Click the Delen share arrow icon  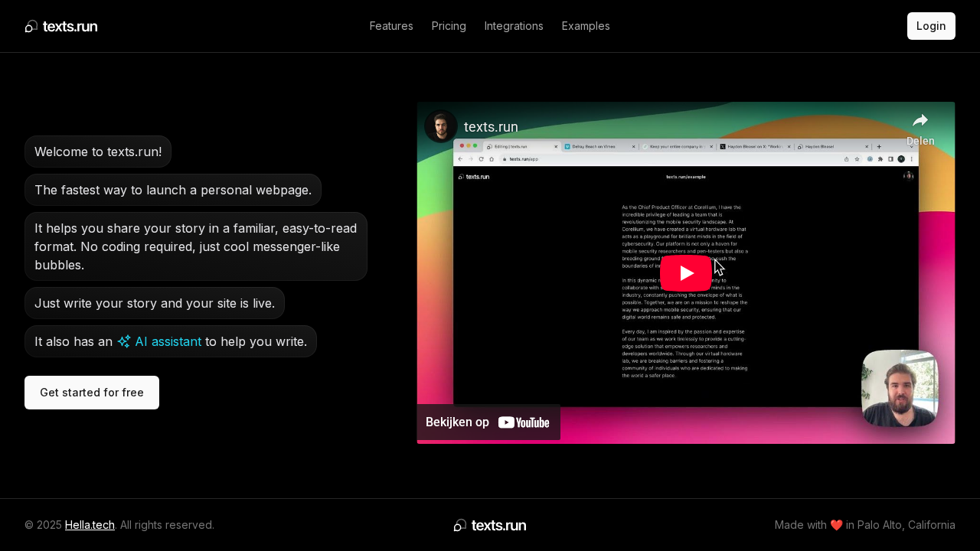920,121
